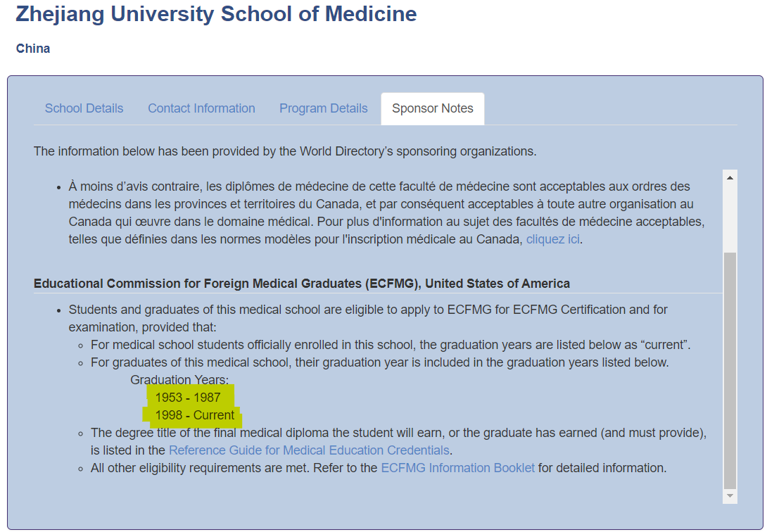Click the Sponsor Notes tab

433,108
